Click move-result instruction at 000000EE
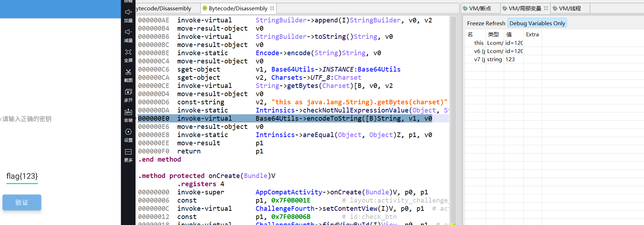 point(199,143)
